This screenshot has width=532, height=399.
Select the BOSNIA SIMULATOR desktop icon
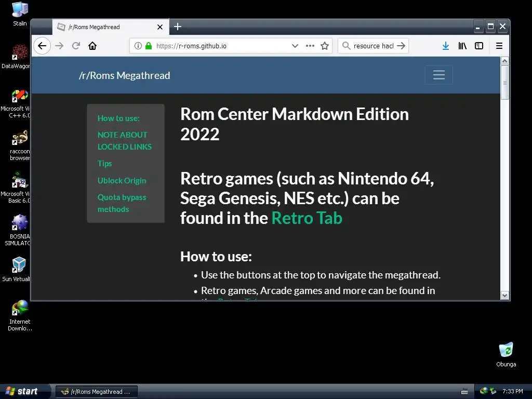(18, 231)
